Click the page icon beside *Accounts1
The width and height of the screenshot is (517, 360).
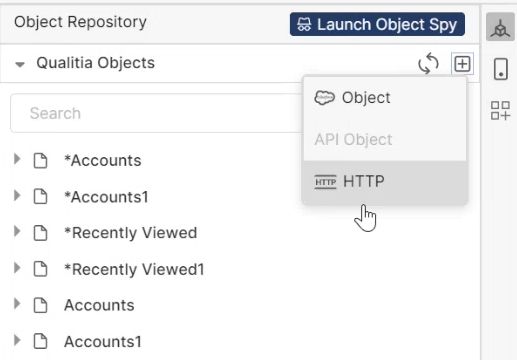(x=40, y=197)
